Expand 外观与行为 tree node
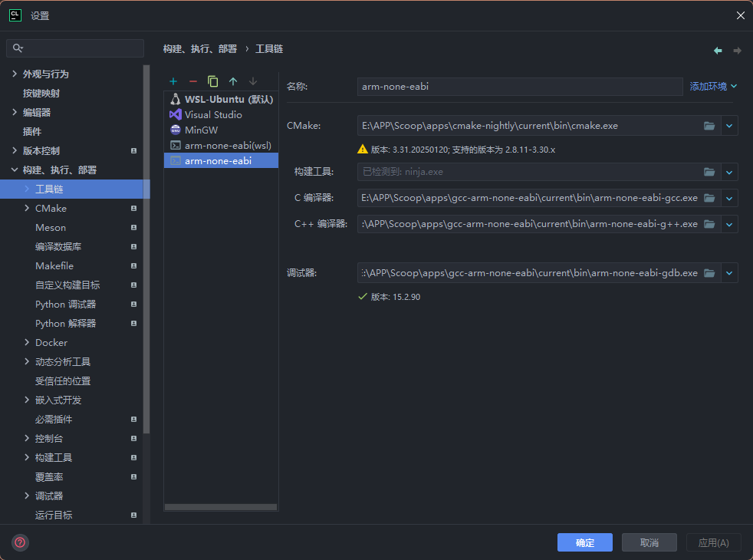The height and width of the screenshot is (560, 753). [15, 74]
